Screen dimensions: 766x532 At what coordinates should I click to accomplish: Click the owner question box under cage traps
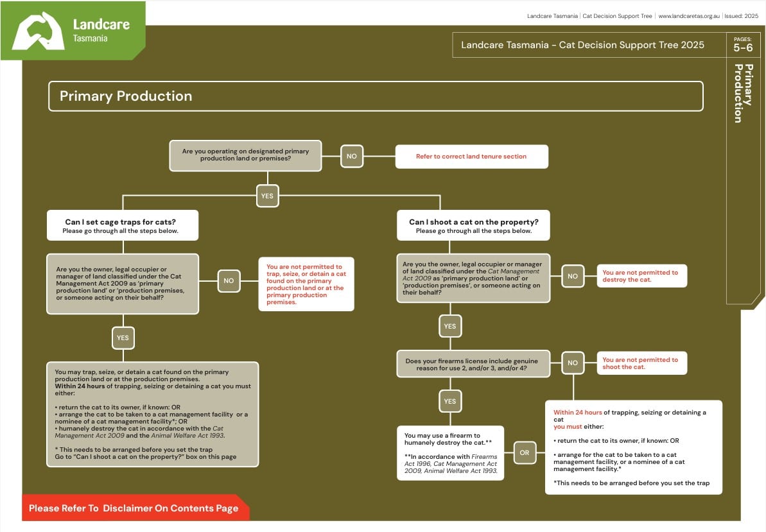coord(123,284)
